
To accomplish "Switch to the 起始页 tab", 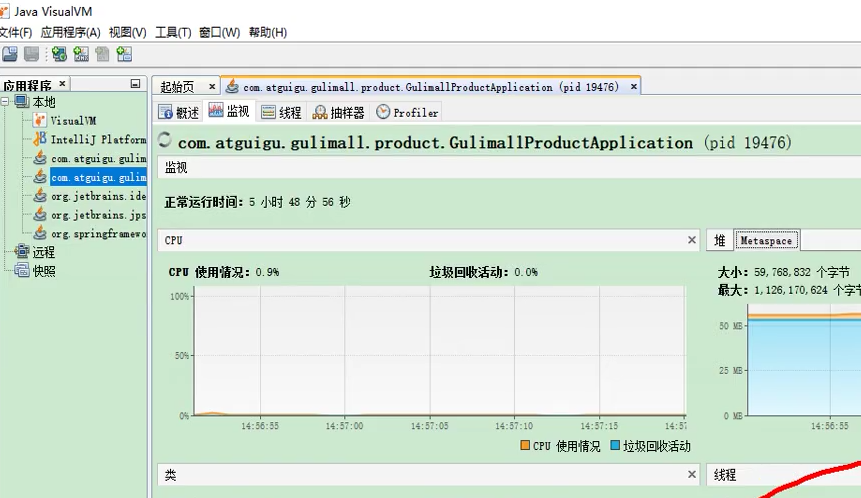I will coord(177,87).
